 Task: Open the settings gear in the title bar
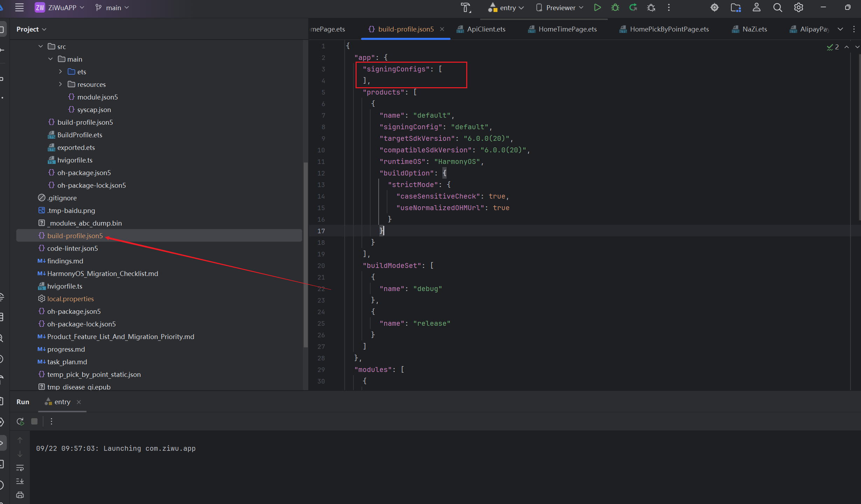(799, 7)
